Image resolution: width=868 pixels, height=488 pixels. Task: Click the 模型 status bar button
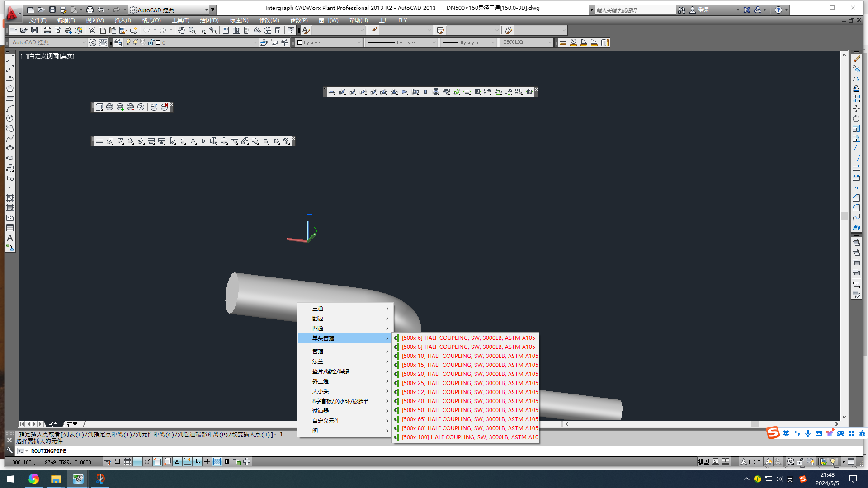coord(703,462)
